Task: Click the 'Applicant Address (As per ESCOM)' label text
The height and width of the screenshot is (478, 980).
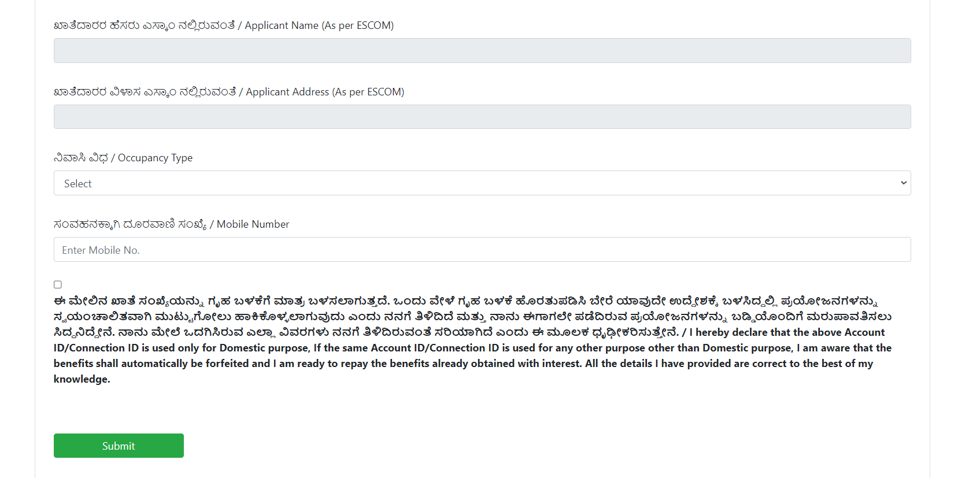Action: pos(325,92)
